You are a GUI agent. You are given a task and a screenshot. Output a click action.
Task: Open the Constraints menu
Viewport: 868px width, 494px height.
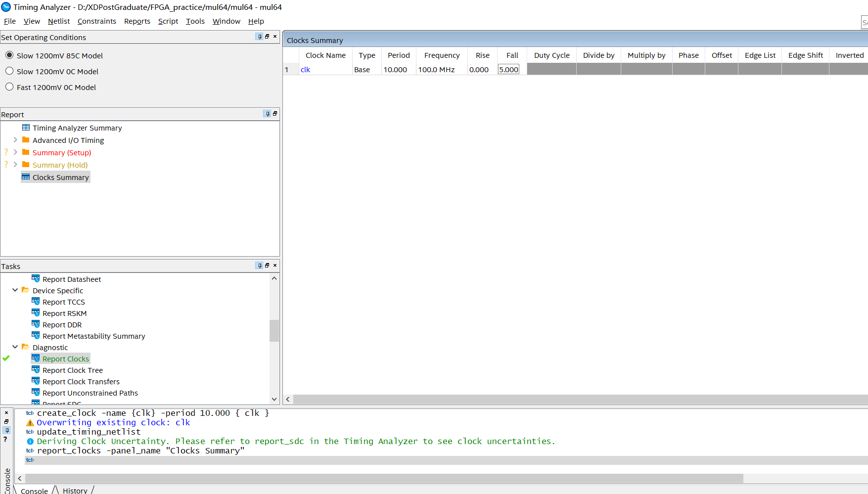pyautogui.click(x=97, y=21)
